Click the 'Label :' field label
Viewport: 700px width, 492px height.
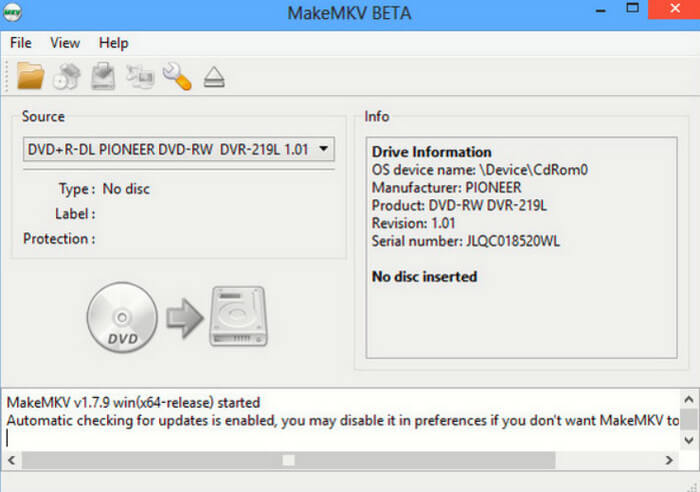(75, 214)
